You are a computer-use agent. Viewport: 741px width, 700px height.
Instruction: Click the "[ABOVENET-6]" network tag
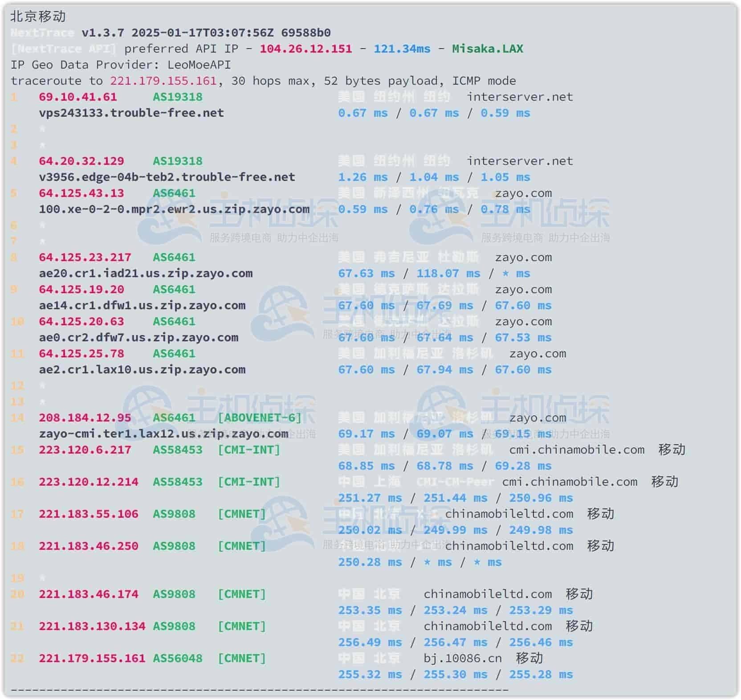click(260, 418)
